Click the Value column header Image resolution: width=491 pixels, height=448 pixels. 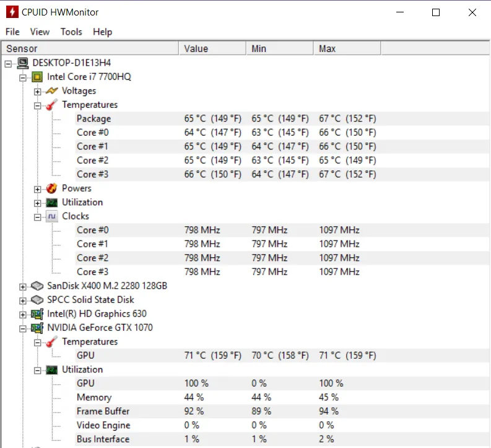point(212,48)
